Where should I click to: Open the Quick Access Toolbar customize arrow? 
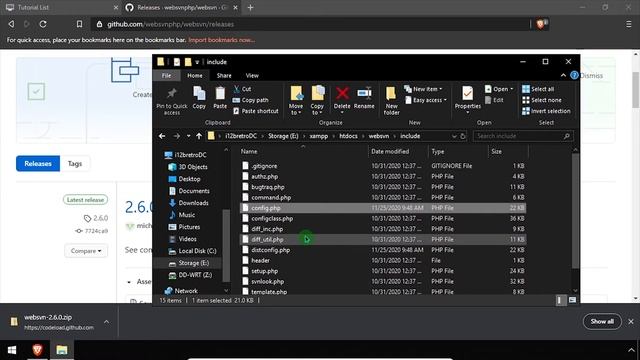[197, 62]
